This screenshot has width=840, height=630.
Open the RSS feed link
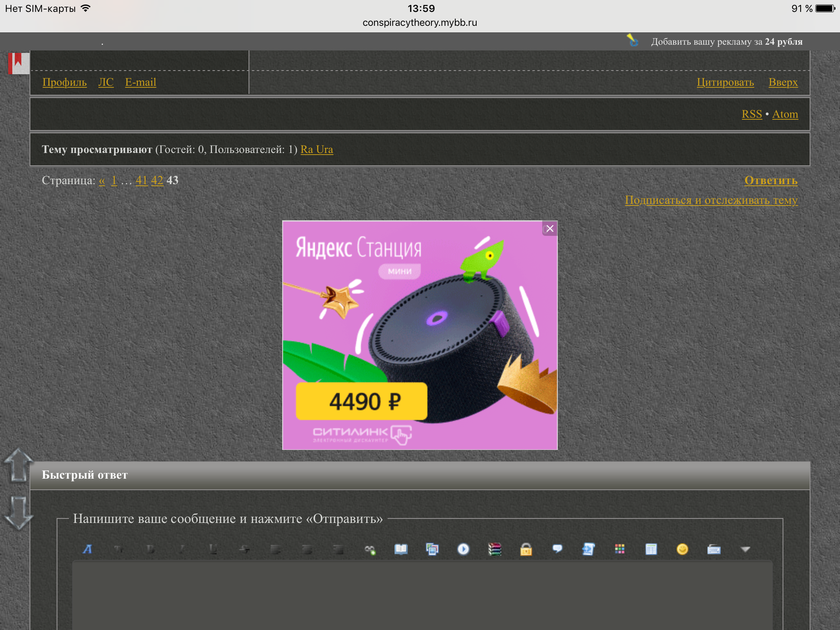752,114
